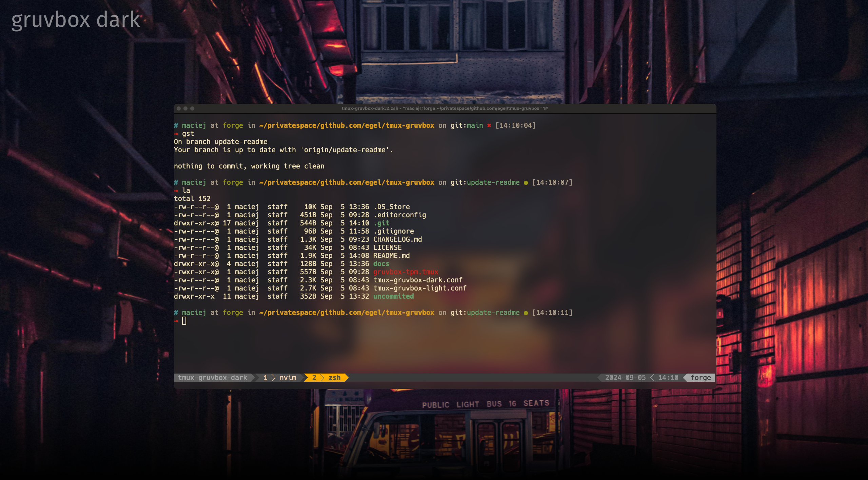Image resolution: width=868 pixels, height=480 pixels.
Task: Click the tmux-gruvbox-dark session name
Action: 213,378
